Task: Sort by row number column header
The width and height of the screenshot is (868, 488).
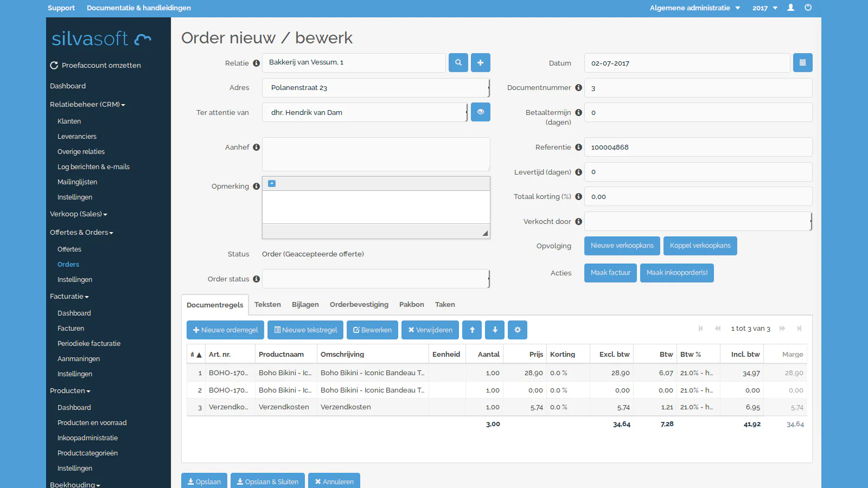Action: (196, 355)
